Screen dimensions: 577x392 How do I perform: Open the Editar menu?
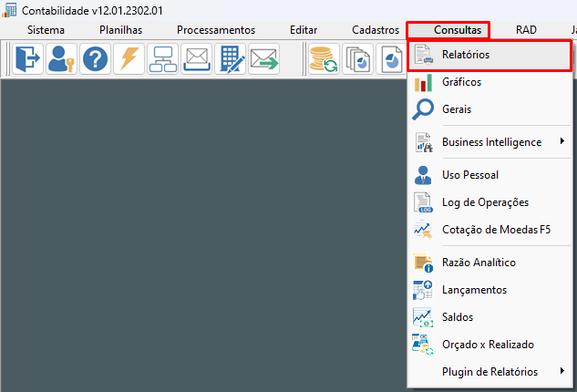[x=304, y=30]
